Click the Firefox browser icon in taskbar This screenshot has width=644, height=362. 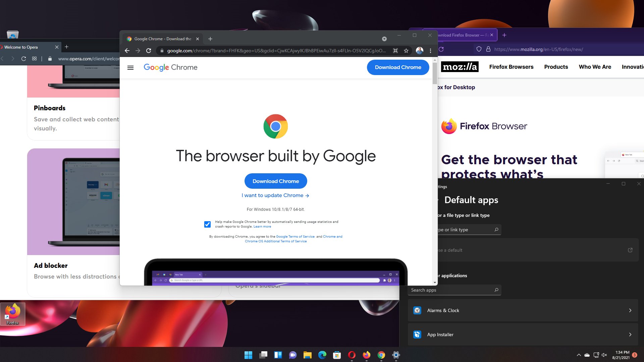367,355
